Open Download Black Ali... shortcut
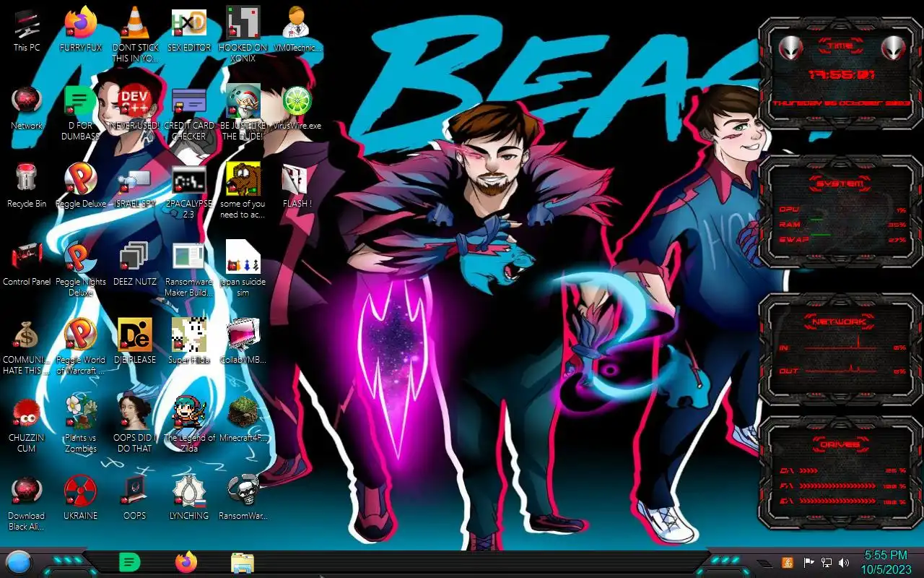 [x=27, y=504]
